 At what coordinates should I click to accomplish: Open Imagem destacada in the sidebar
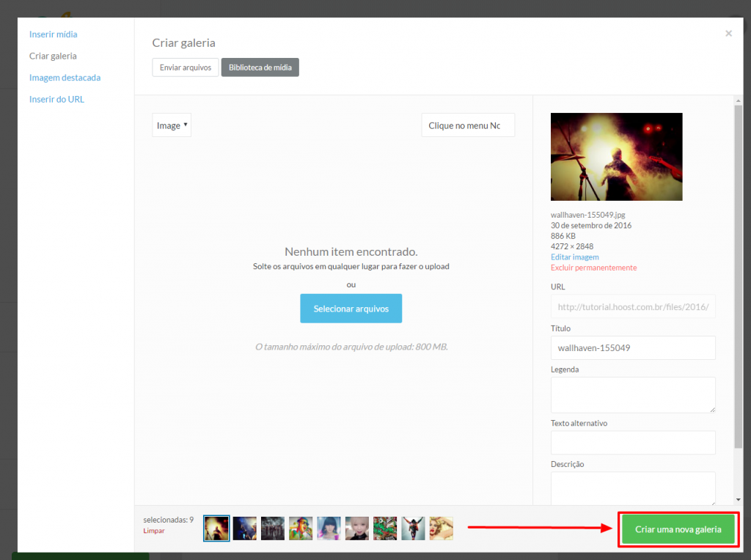[65, 78]
